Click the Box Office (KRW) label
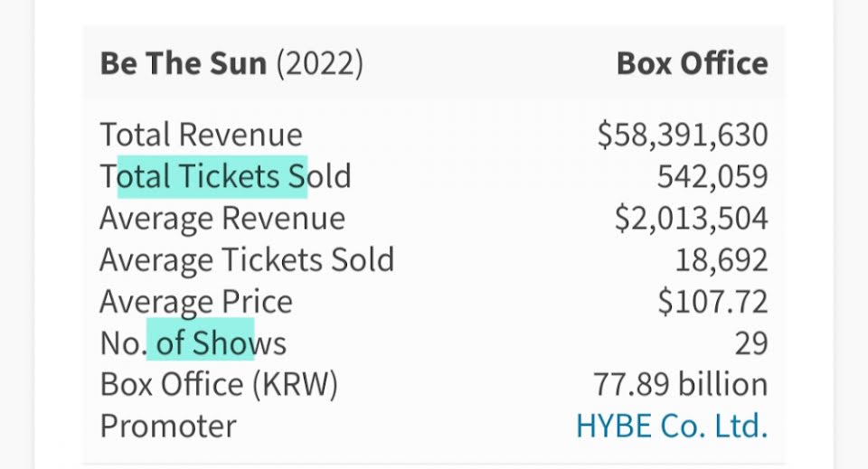 219,384
